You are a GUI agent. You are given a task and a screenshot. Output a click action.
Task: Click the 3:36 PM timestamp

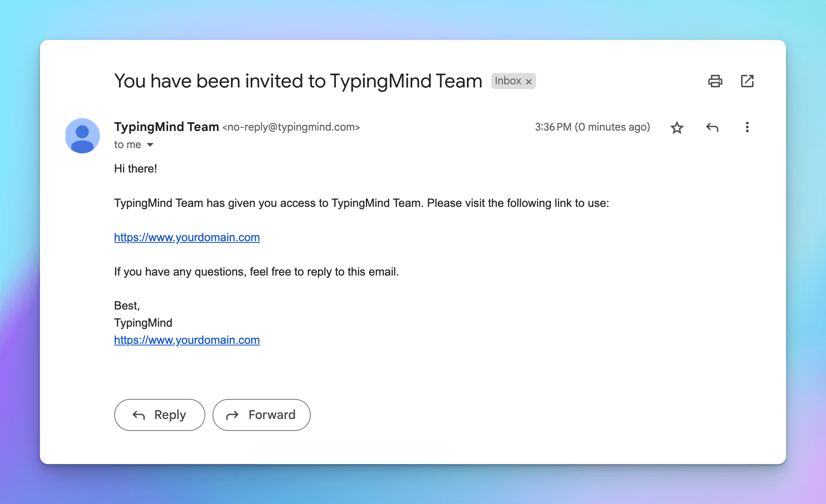pyautogui.click(x=592, y=127)
